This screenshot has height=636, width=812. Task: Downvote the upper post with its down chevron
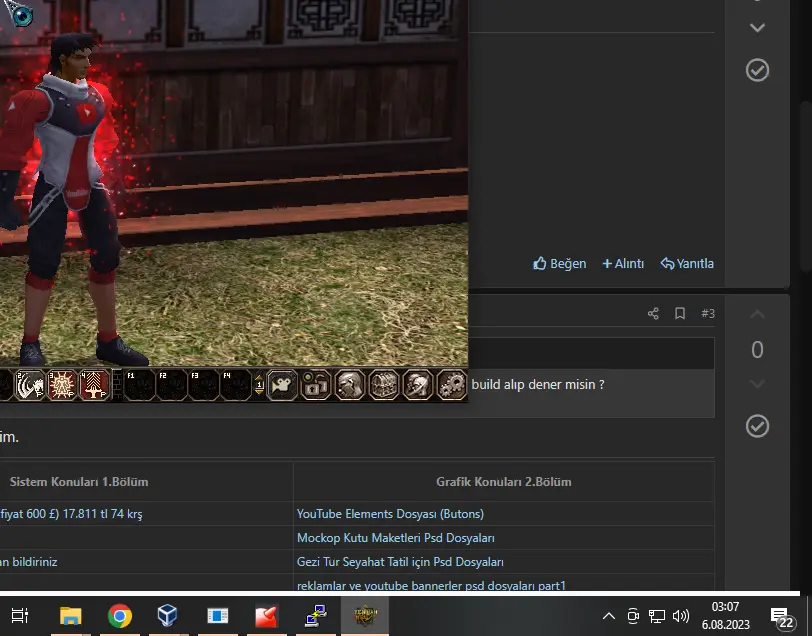(x=757, y=27)
